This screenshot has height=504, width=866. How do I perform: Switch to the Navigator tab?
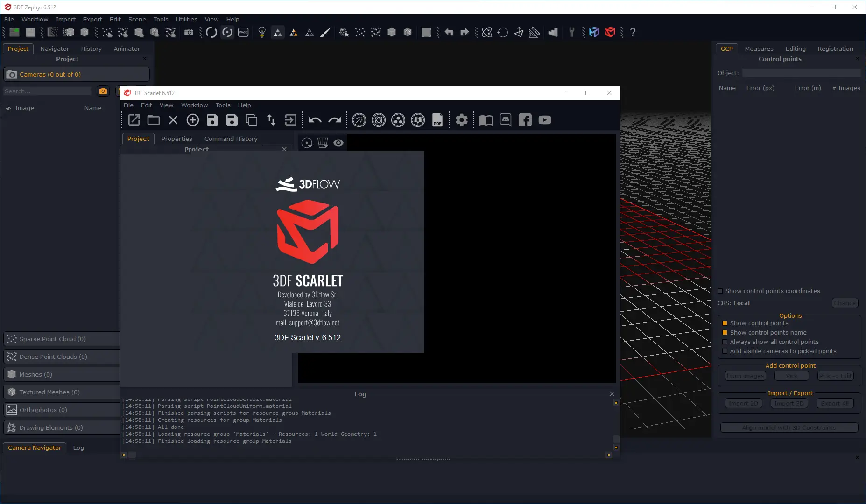pos(55,49)
